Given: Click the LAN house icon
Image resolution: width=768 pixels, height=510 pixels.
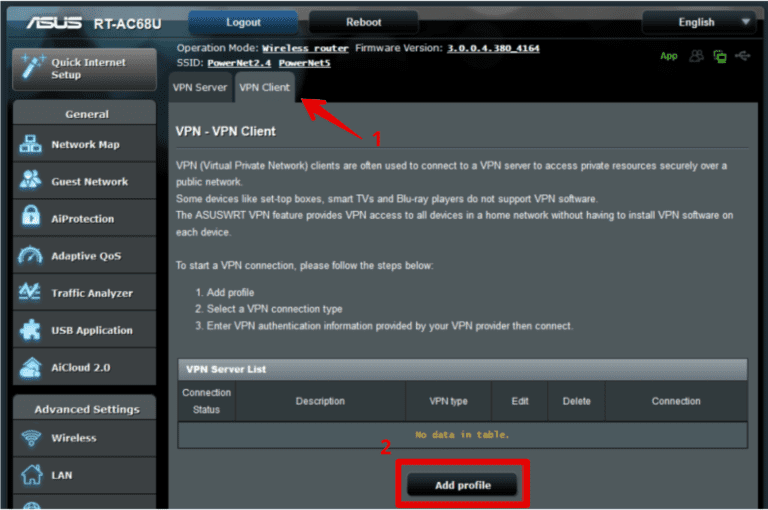Looking at the screenshot, I should pos(31,474).
